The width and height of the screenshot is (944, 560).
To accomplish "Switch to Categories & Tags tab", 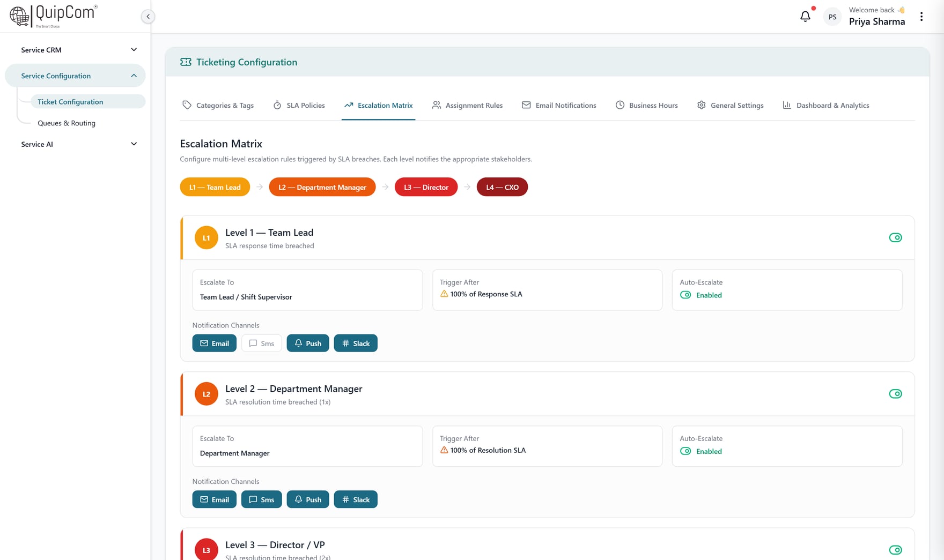I will click(x=218, y=105).
